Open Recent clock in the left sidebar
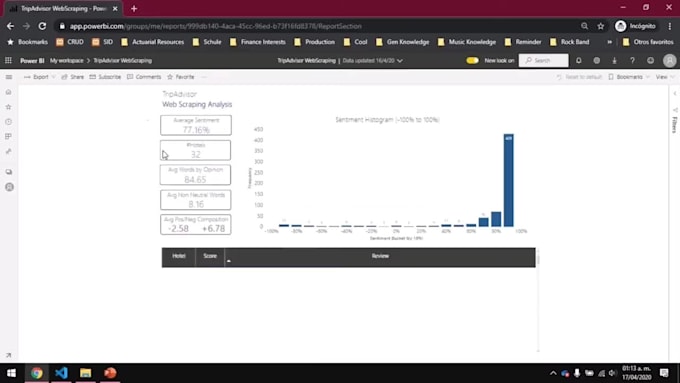680x383 pixels. pyautogui.click(x=8, y=122)
